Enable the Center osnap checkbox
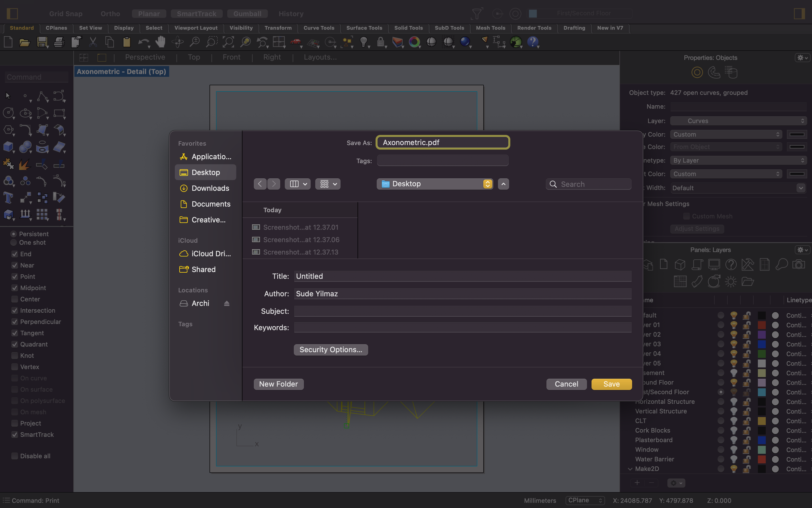The width and height of the screenshot is (812, 508). (x=14, y=299)
